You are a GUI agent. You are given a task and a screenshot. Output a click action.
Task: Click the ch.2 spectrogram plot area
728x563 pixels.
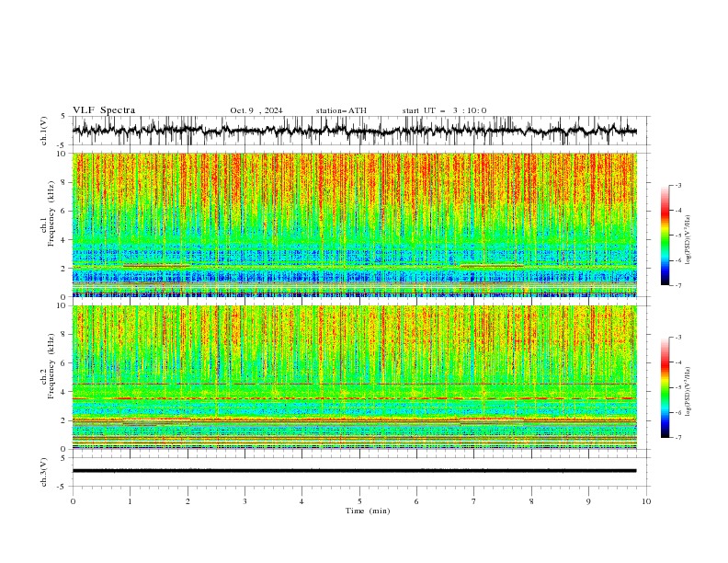354,377
